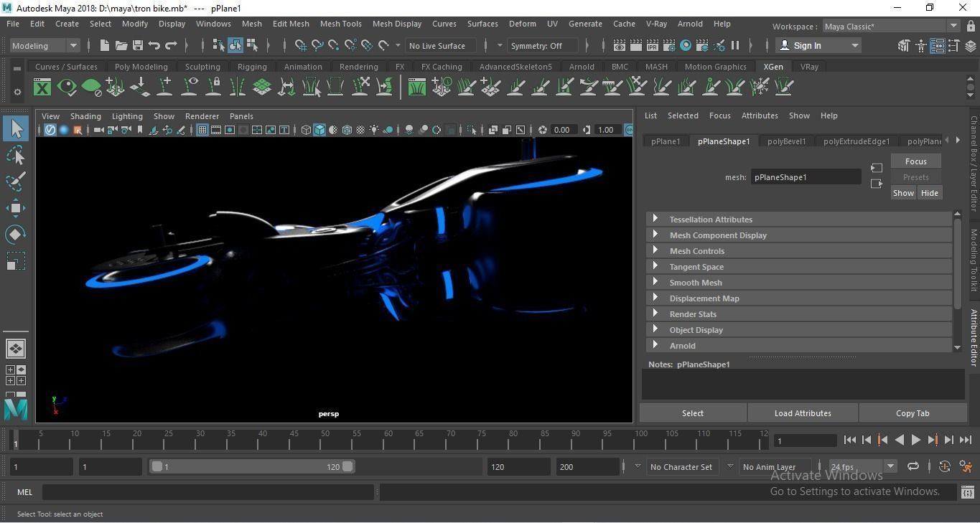Open the viewport Shading menu
The image size is (980, 523).
[x=85, y=116]
